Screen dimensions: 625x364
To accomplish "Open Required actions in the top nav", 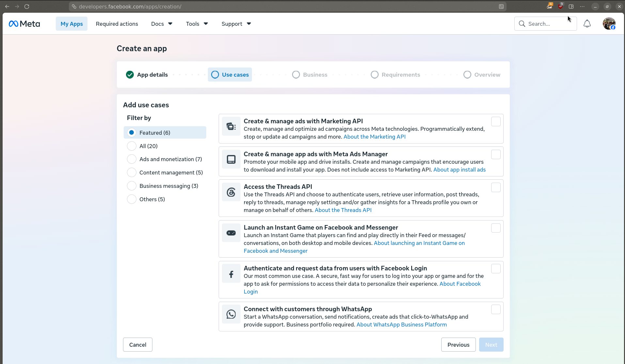I will point(117,24).
